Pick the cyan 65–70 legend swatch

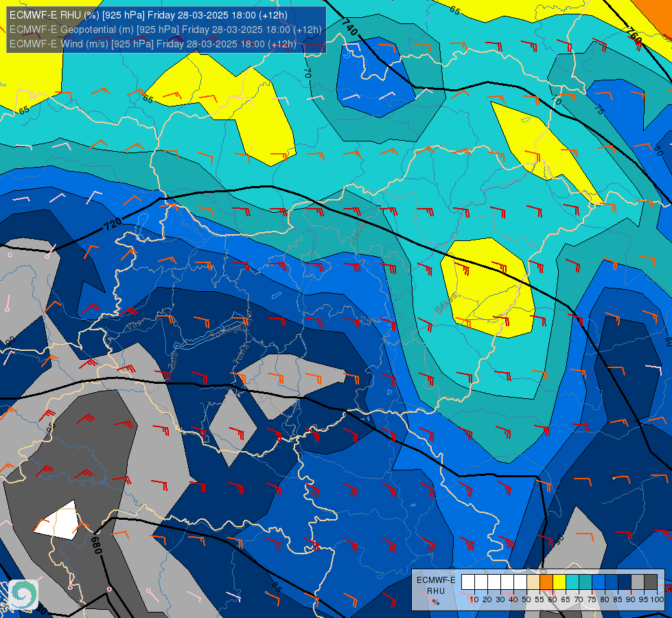[572, 582]
